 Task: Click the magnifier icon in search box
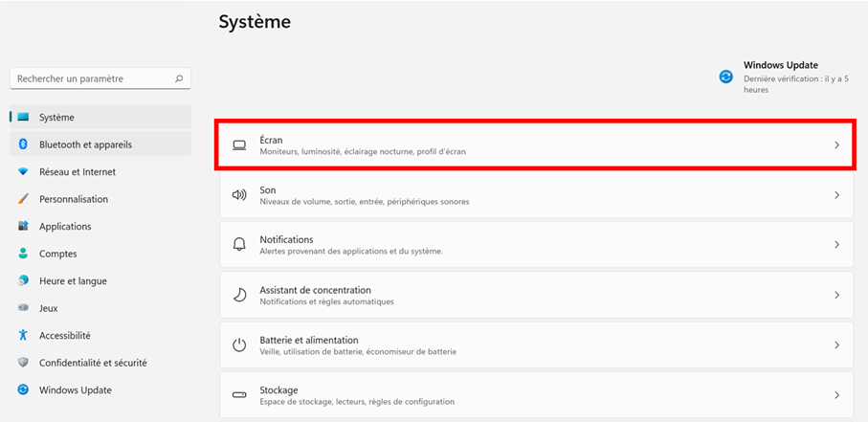179,78
